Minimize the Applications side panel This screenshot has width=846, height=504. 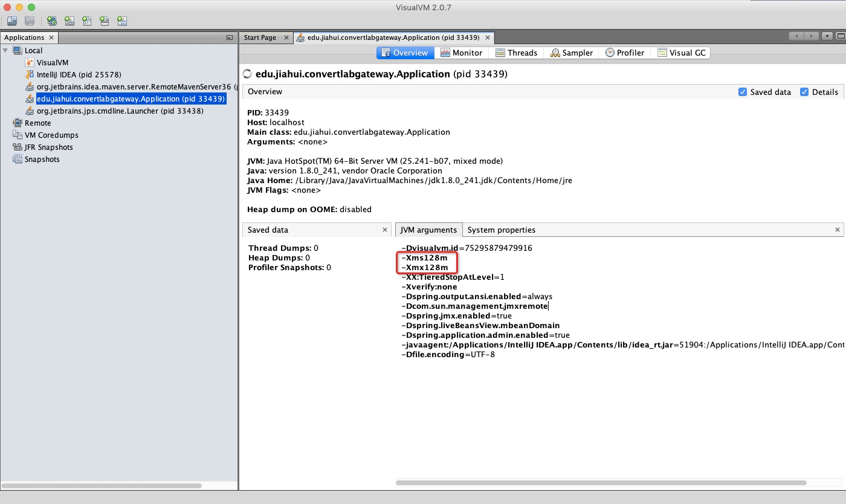pyautogui.click(x=230, y=37)
